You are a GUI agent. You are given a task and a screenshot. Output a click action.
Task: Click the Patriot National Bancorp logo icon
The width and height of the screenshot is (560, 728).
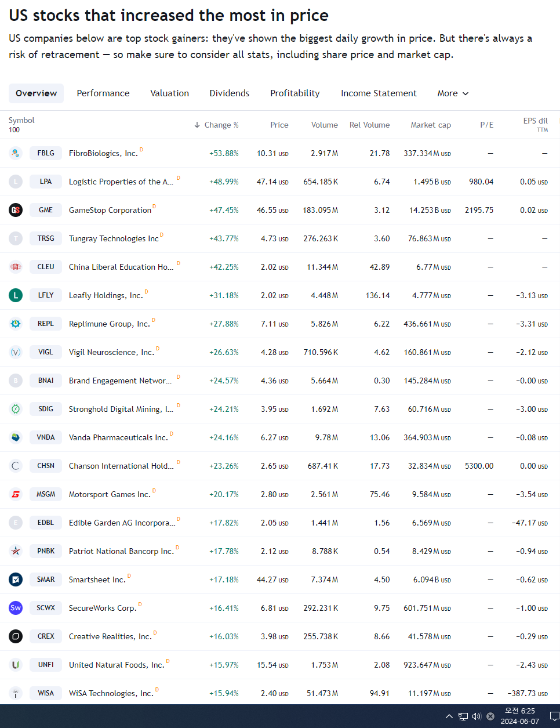(16, 551)
